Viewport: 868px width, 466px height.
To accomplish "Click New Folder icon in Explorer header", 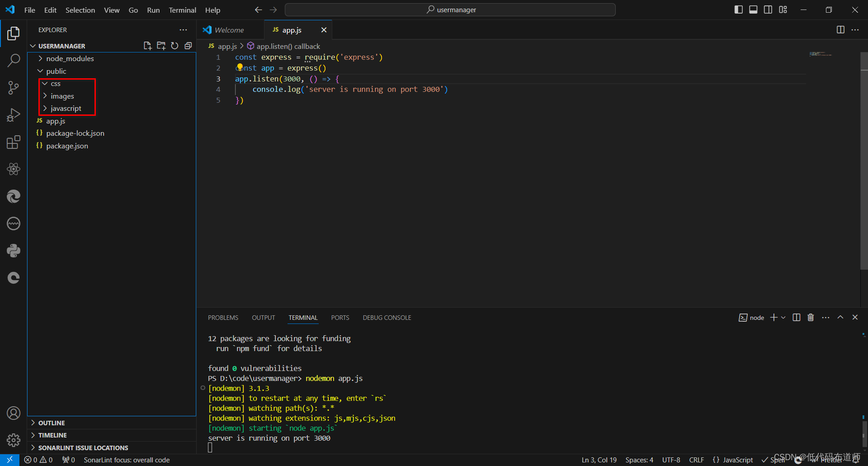I will tap(161, 46).
